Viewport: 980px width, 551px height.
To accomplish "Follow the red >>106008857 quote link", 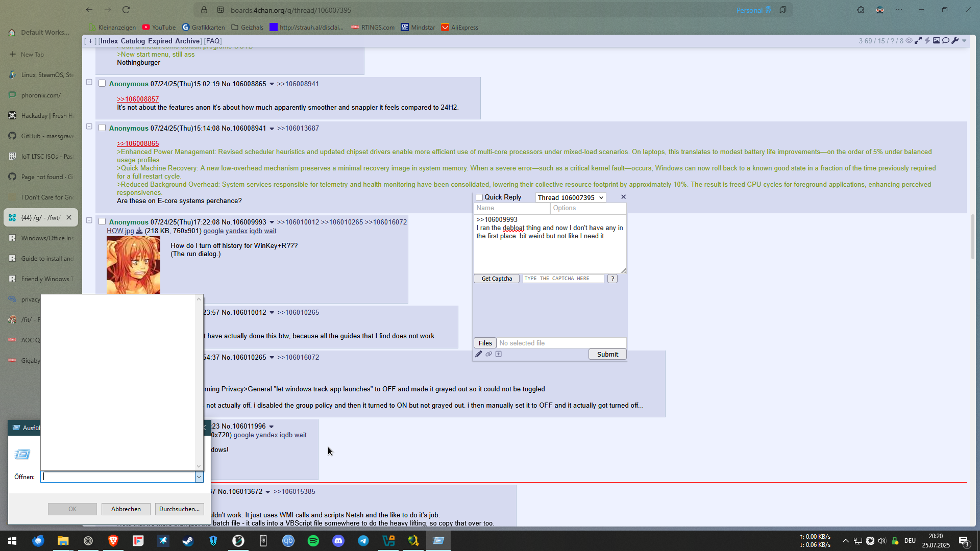I will pyautogui.click(x=138, y=99).
